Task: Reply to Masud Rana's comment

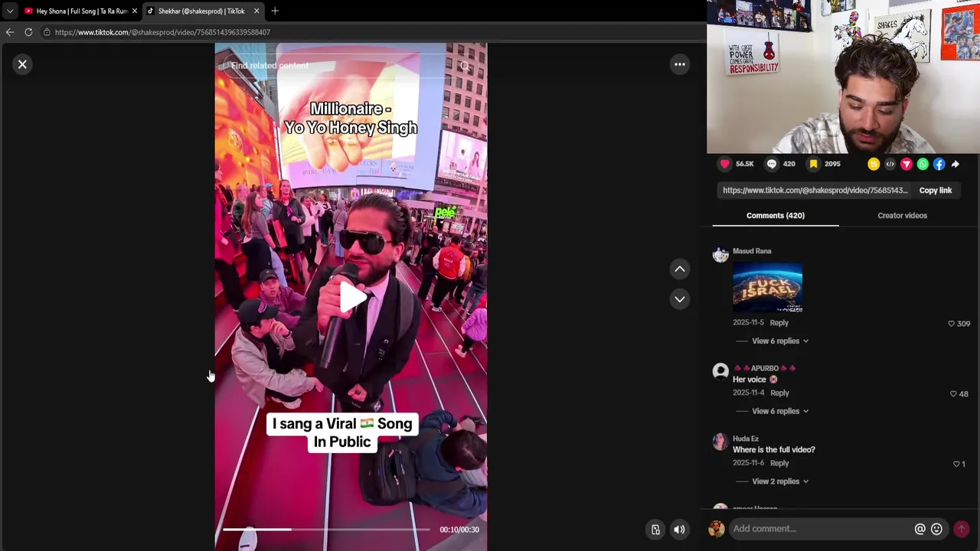Action: (779, 323)
